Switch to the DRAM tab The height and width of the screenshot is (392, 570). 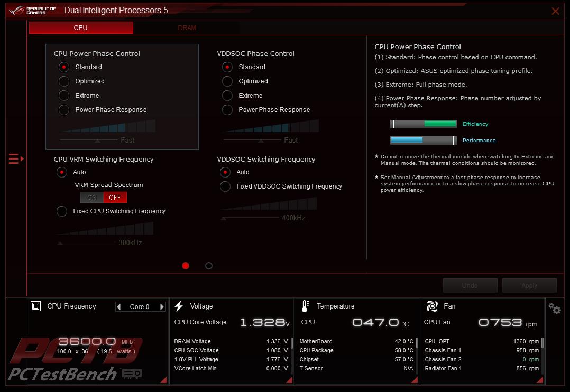pyautogui.click(x=187, y=28)
